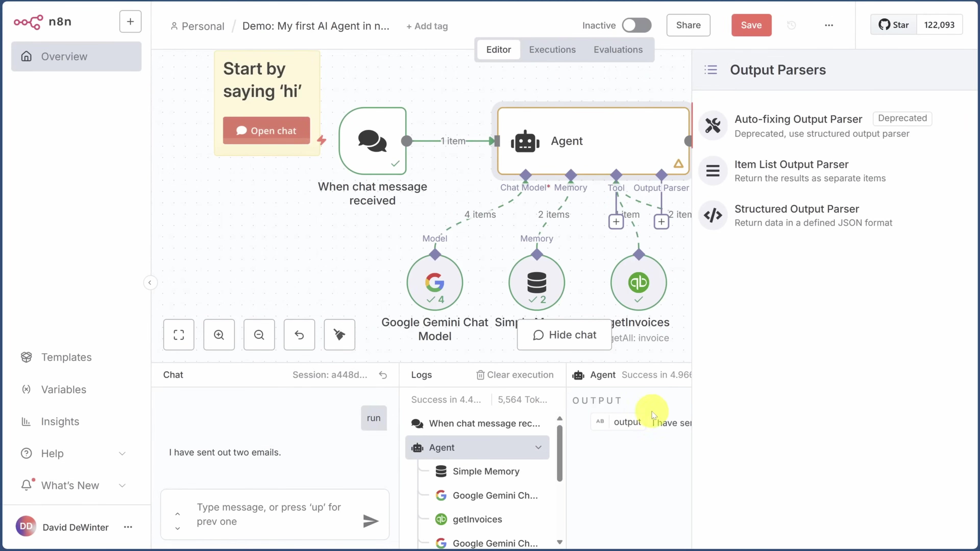Click the Agent node warning triangle
This screenshot has width=980, height=551.
[x=678, y=164]
